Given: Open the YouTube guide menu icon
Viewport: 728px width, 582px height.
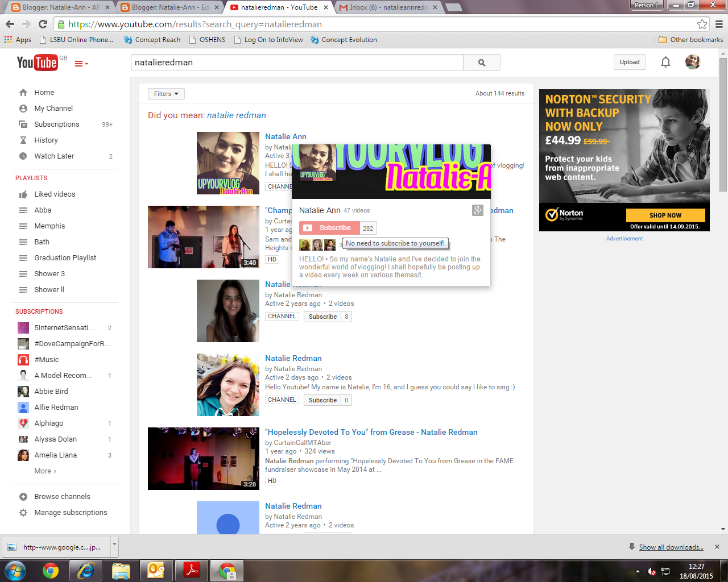Looking at the screenshot, I should (81, 64).
